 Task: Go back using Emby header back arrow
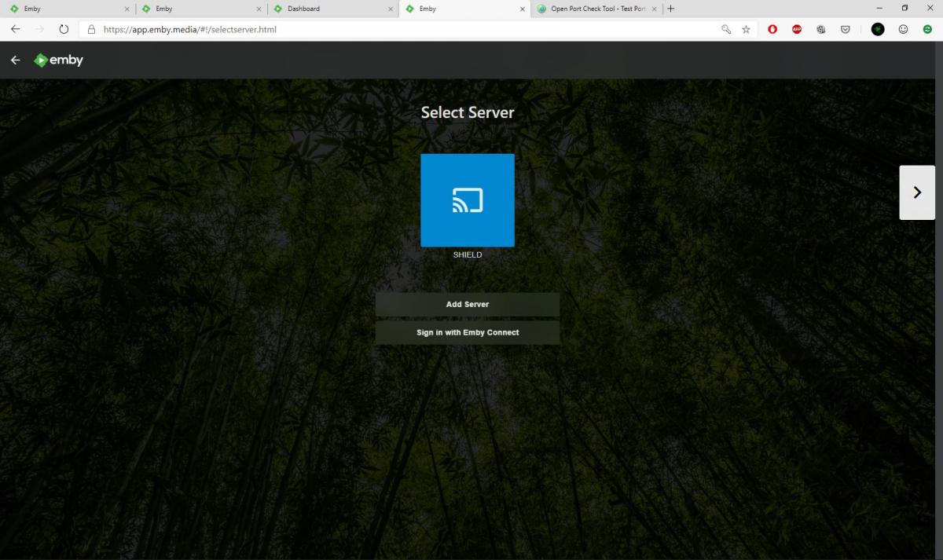coord(16,60)
